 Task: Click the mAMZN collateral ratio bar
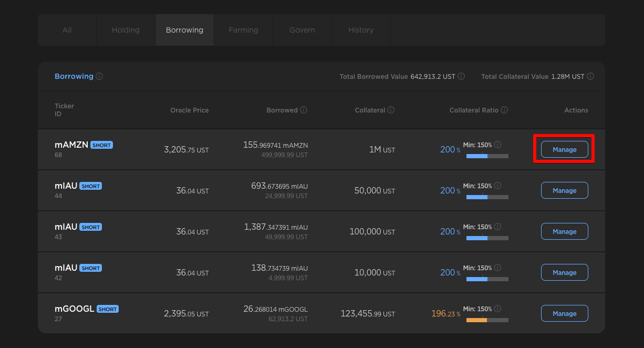coord(487,156)
